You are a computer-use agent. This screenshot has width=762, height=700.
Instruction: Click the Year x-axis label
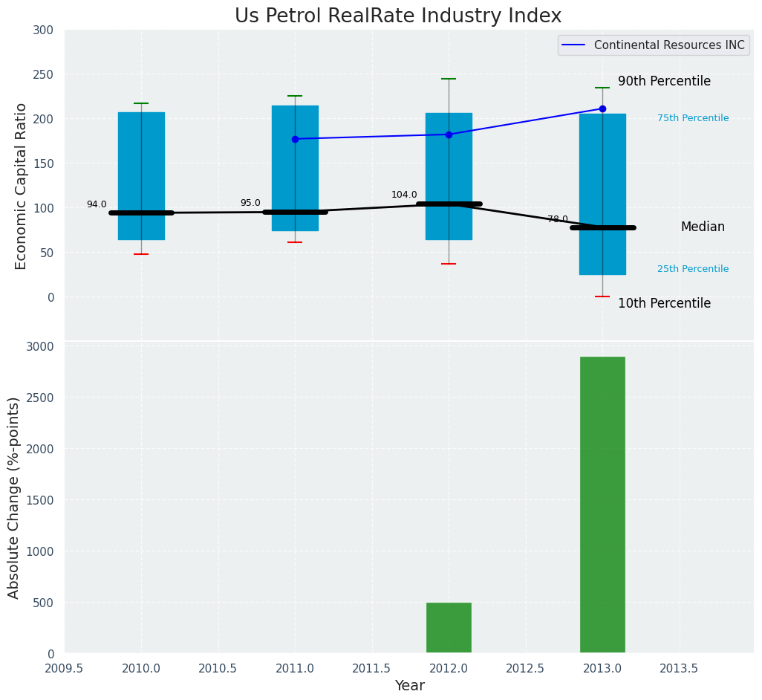coord(409,686)
